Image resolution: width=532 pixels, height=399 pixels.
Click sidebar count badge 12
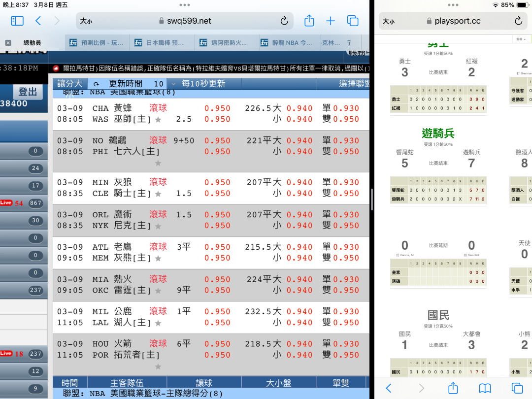[x=35, y=371]
